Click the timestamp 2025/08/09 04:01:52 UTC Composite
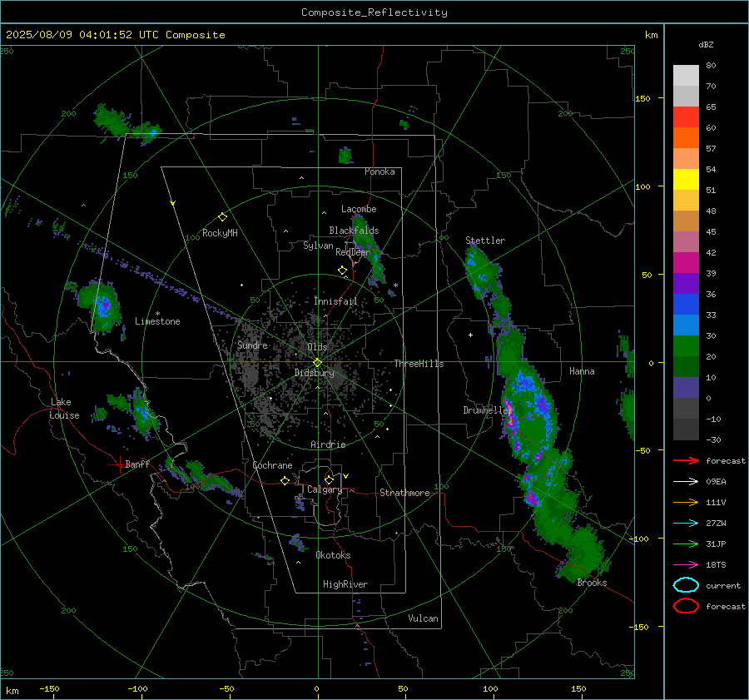This screenshot has width=749, height=700. pyautogui.click(x=115, y=35)
